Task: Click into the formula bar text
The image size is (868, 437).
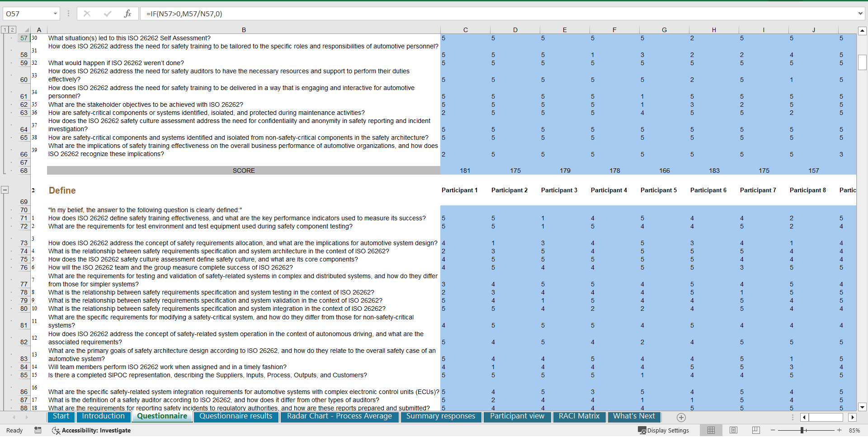Action: point(497,14)
